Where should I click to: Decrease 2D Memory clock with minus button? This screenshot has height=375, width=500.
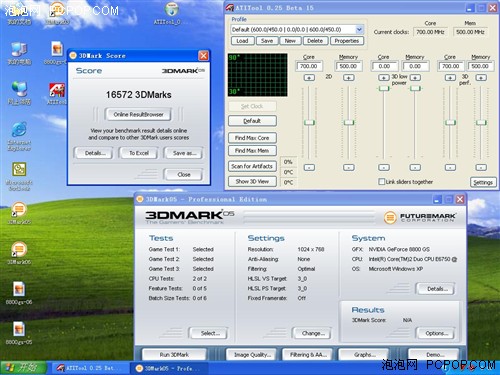[349, 167]
